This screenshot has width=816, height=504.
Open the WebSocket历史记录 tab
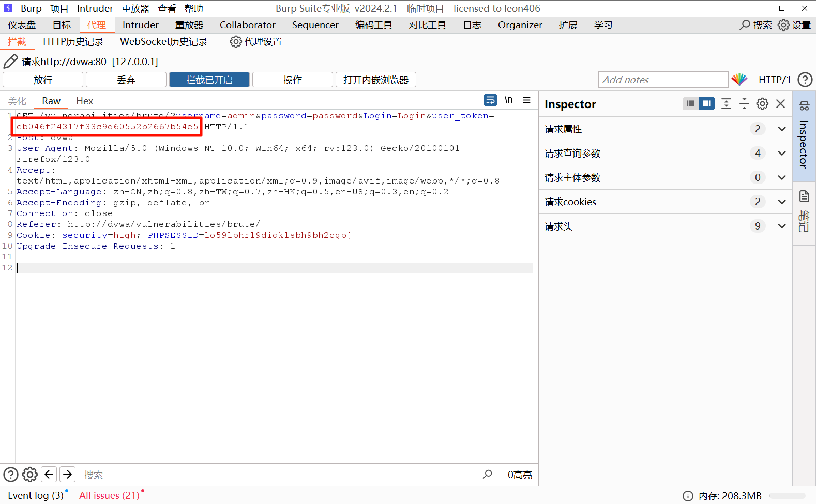(x=163, y=41)
